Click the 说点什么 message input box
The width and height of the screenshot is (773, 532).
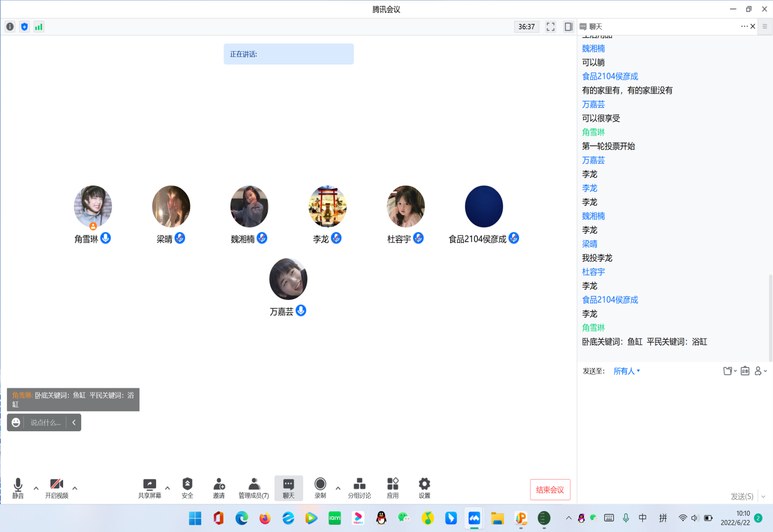click(x=45, y=422)
